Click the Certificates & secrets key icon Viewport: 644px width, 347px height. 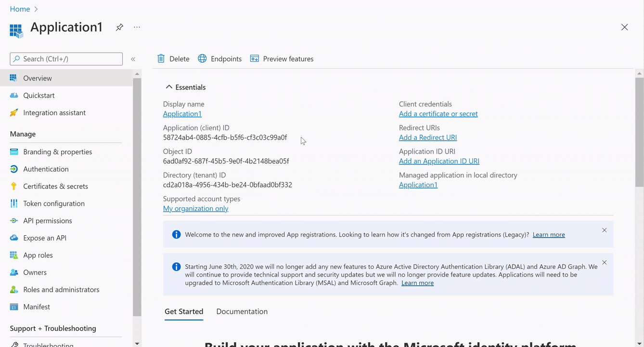coord(13,186)
